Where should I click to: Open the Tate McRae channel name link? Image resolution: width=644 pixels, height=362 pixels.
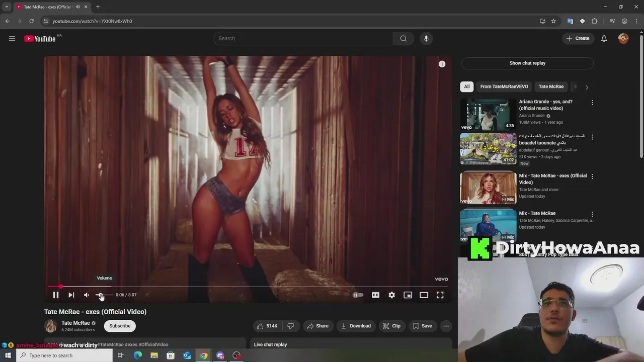click(x=75, y=323)
